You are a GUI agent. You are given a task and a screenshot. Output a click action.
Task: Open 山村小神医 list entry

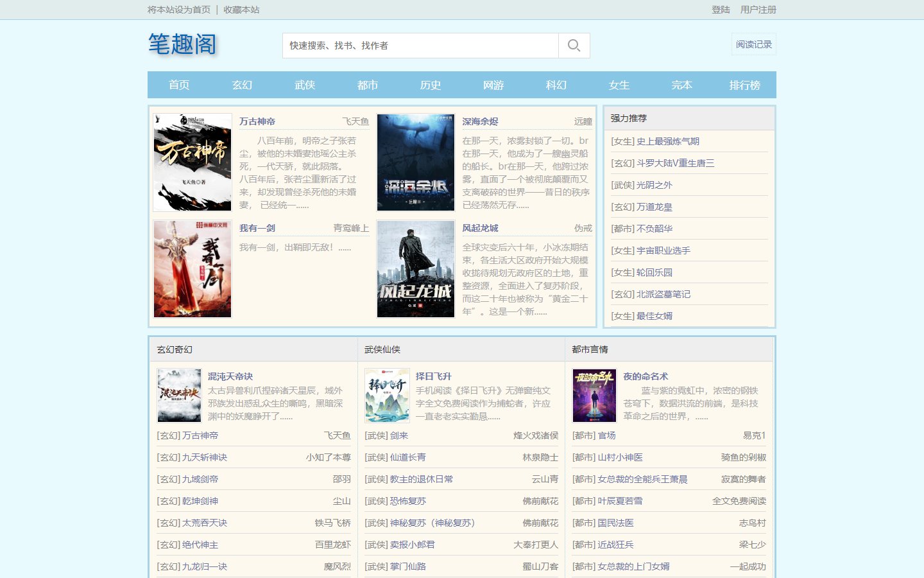coord(620,457)
